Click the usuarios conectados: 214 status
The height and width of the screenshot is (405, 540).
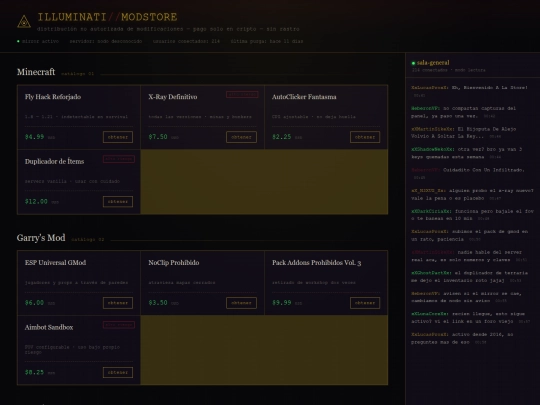pyautogui.click(x=186, y=41)
